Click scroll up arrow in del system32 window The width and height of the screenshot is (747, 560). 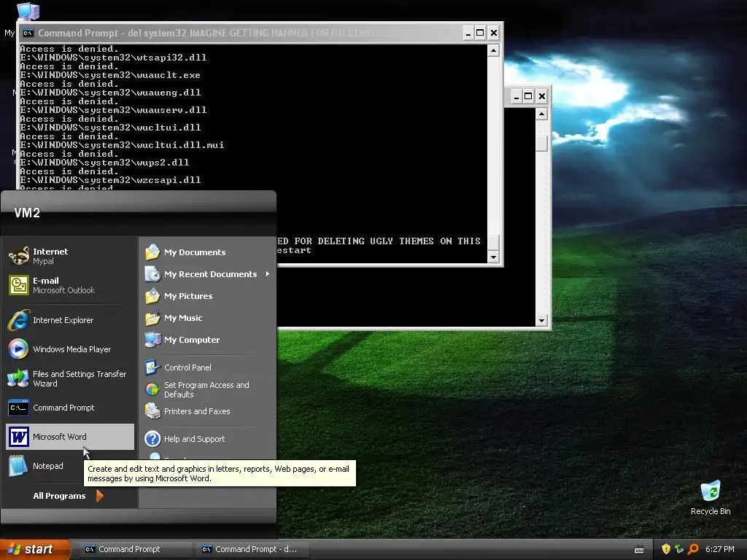pyautogui.click(x=494, y=50)
